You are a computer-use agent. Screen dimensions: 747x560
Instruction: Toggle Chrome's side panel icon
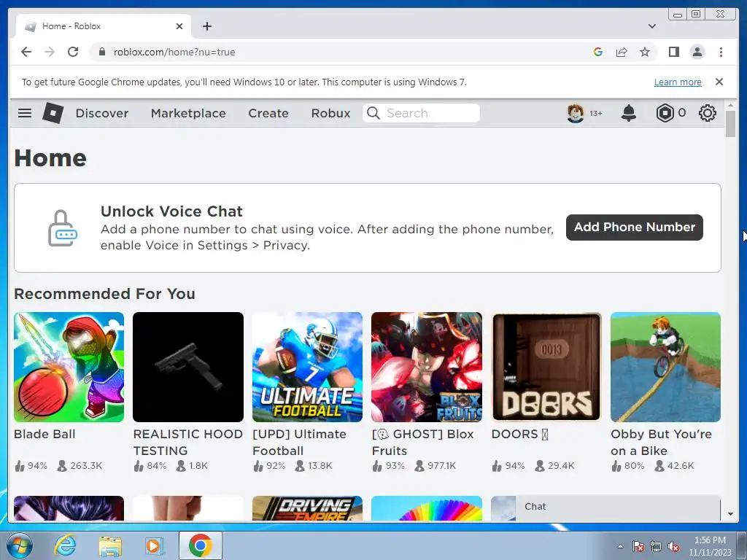(x=673, y=52)
